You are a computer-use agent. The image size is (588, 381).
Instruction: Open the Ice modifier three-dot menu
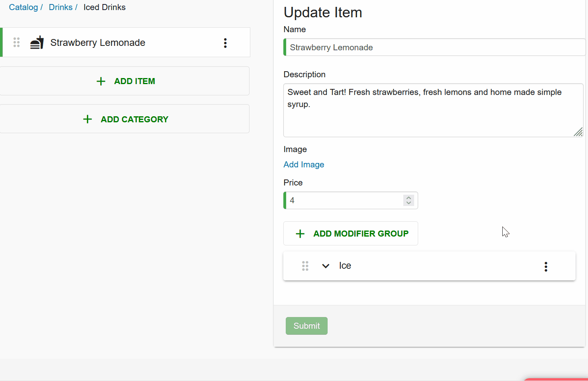tap(546, 266)
